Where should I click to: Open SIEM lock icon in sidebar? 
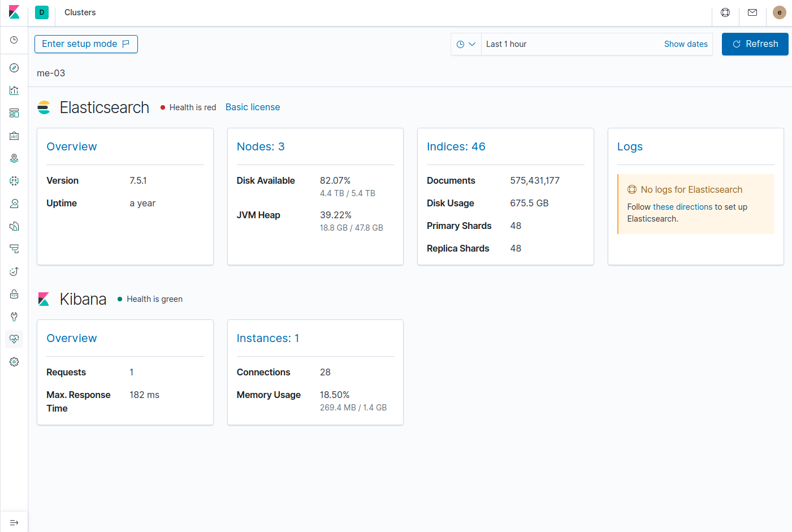pos(14,294)
